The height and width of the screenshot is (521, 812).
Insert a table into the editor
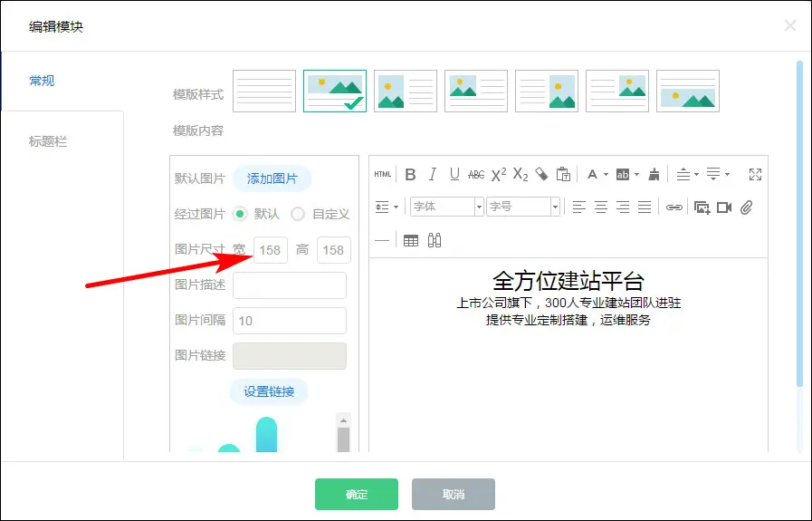pyautogui.click(x=411, y=240)
